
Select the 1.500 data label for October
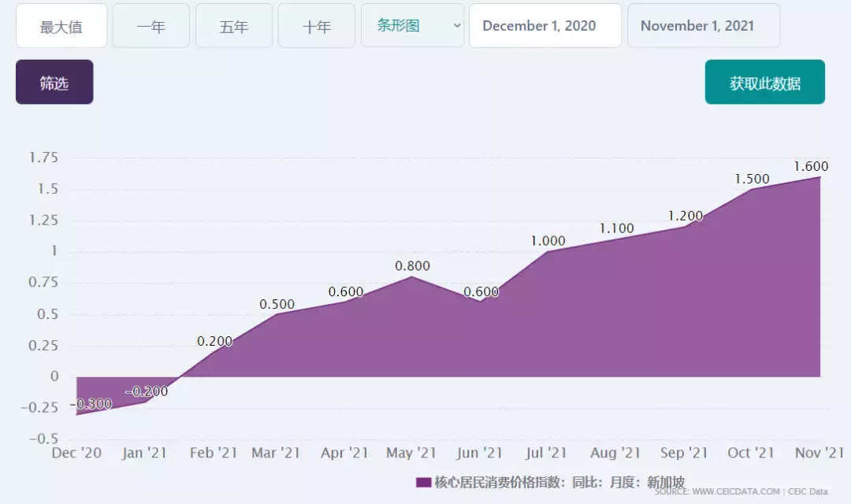752,180
